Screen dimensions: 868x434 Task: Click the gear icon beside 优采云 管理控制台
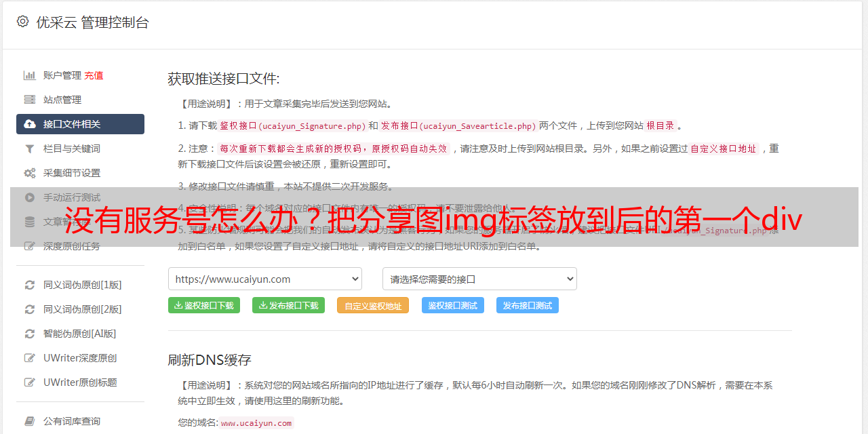(x=22, y=22)
